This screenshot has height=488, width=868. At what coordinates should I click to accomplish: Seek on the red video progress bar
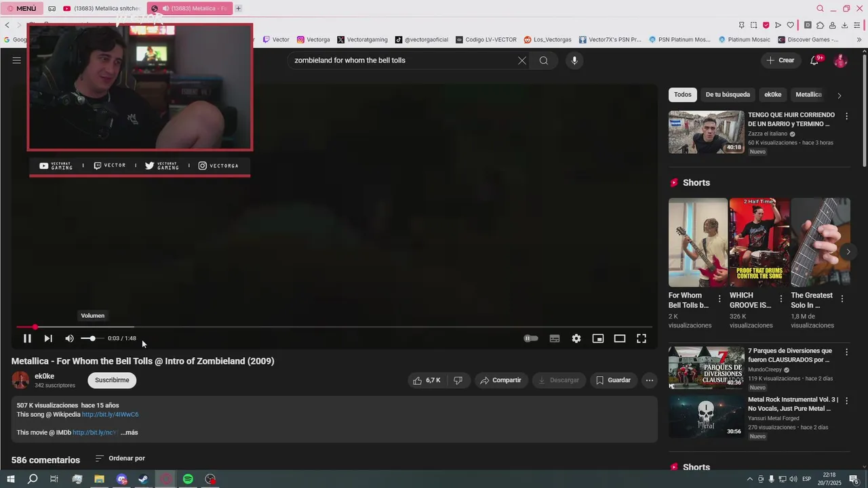tap(334, 327)
